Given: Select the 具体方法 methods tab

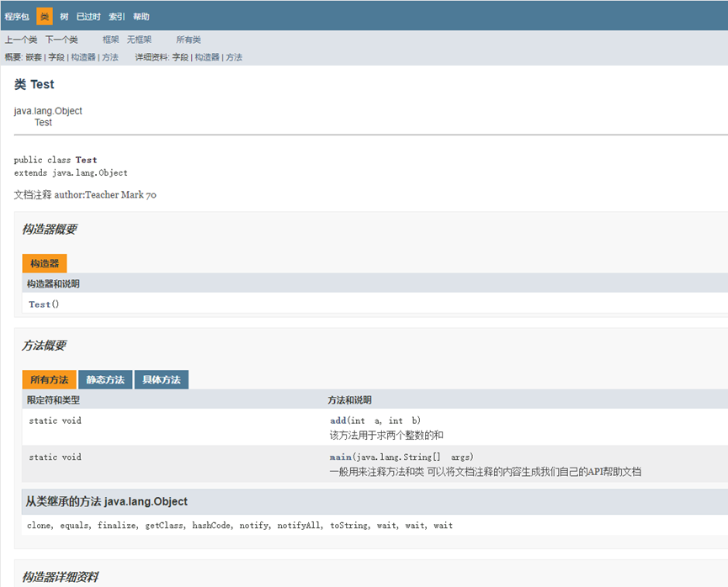Looking at the screenshot, I should (x=162, y=379).
